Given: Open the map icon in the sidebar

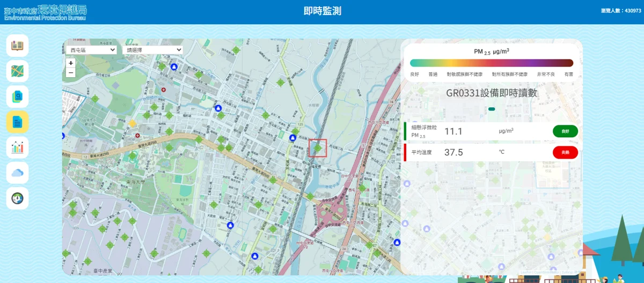Looking at the screenshot, I should 17,71.
